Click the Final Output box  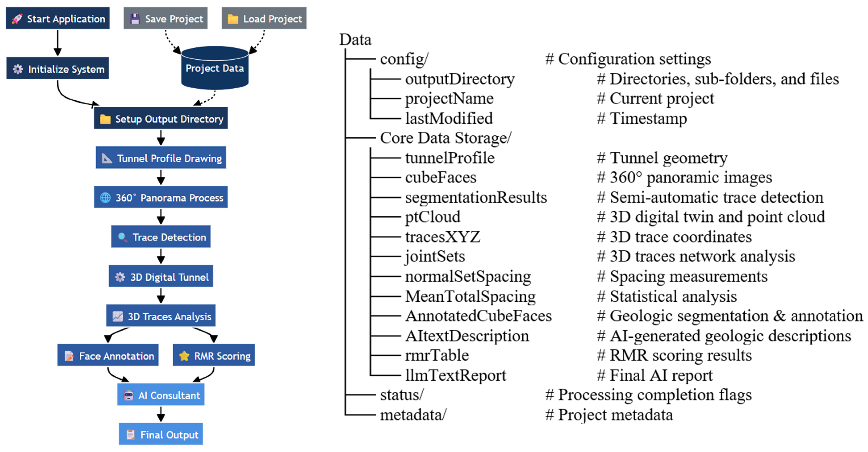click(161, 434)
